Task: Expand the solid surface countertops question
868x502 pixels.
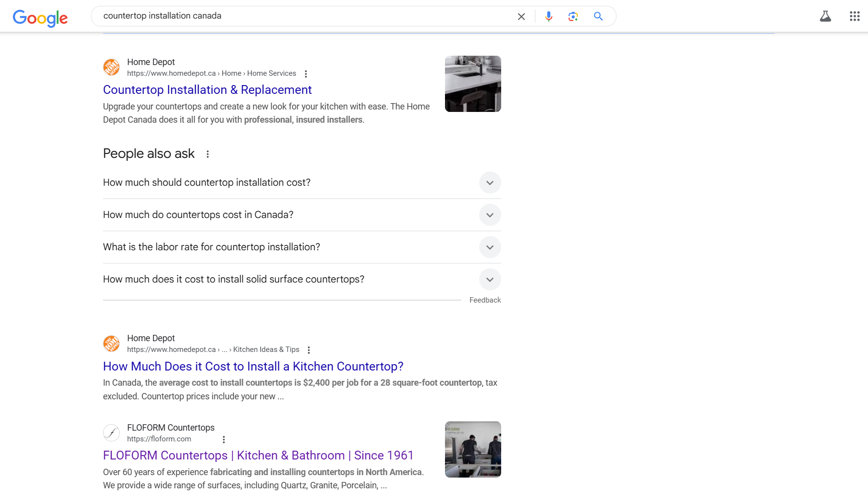Action: (x=489, y=280)
